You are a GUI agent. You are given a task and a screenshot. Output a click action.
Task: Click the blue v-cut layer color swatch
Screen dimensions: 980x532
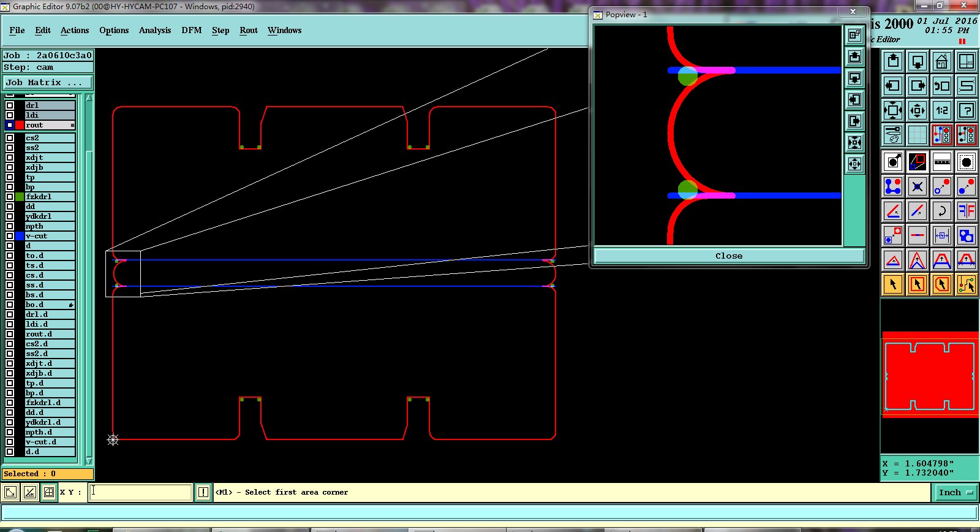click(x=20, y=236)
